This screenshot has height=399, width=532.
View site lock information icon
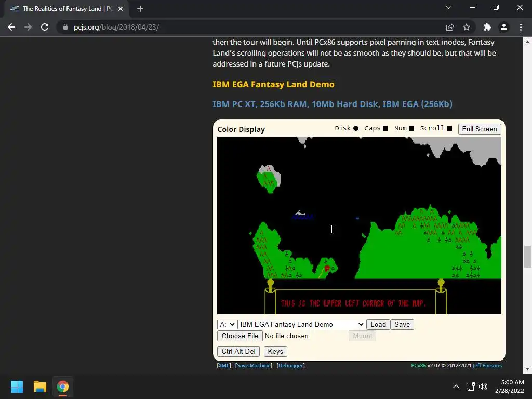(x=65, y=27)
